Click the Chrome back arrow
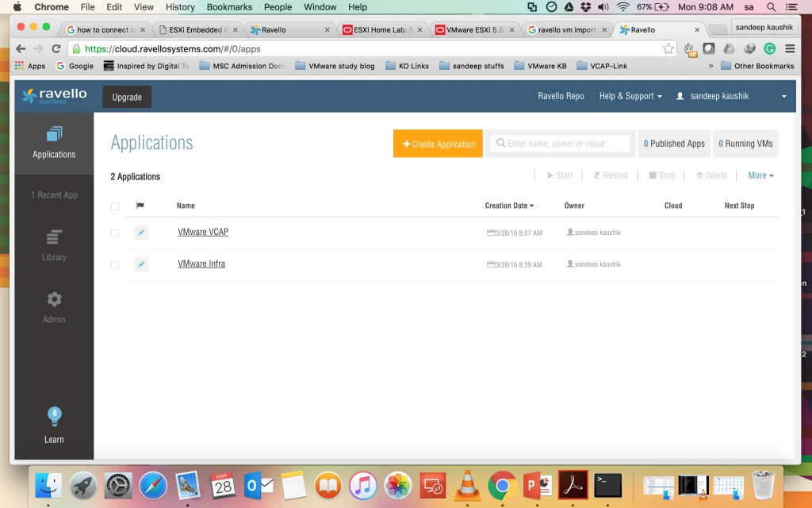 click(21, 48)
